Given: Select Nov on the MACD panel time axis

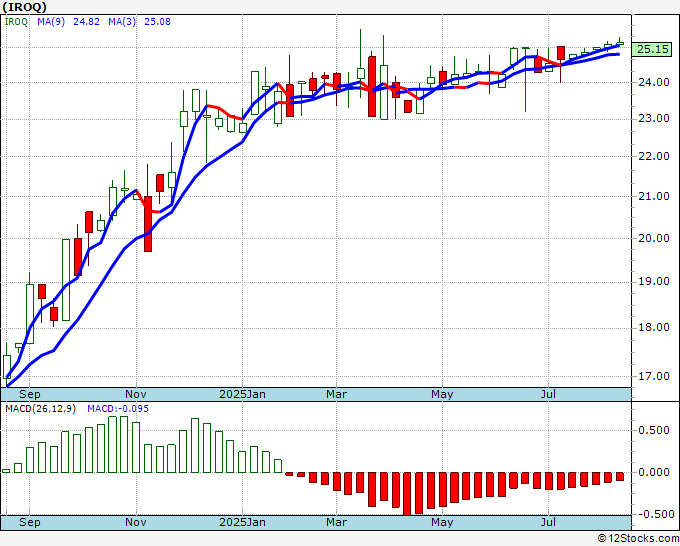Looking at the screenshot, I should [x=136, y=522].
